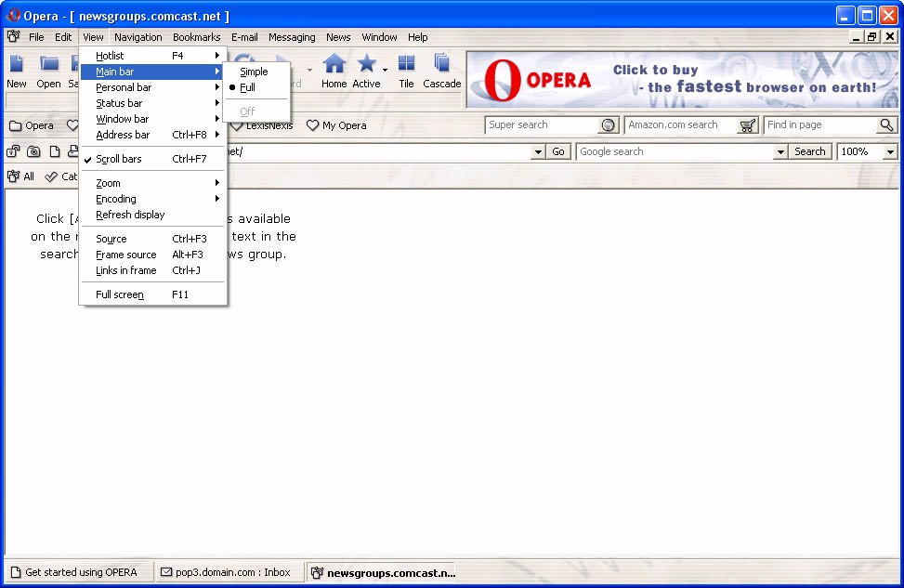Viewport: 904px width, 588px height.
Task: Go to Home page icon
Action: [x=334, y=64]
